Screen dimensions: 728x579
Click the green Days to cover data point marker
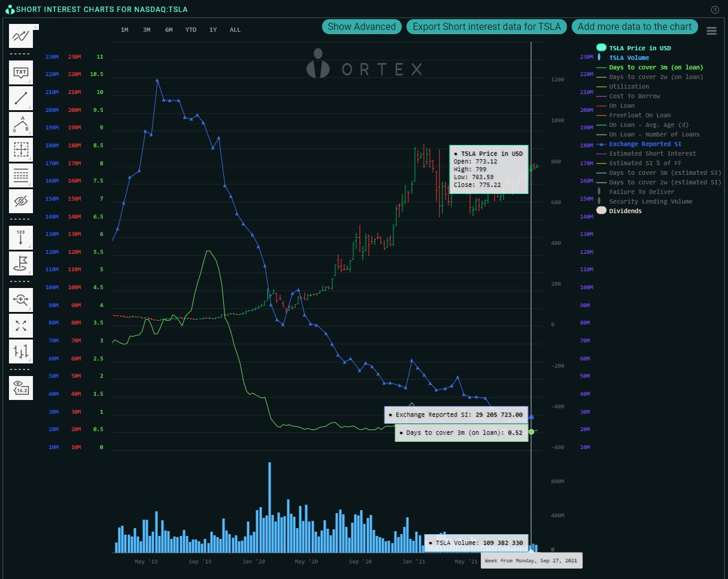coord(532,431)
